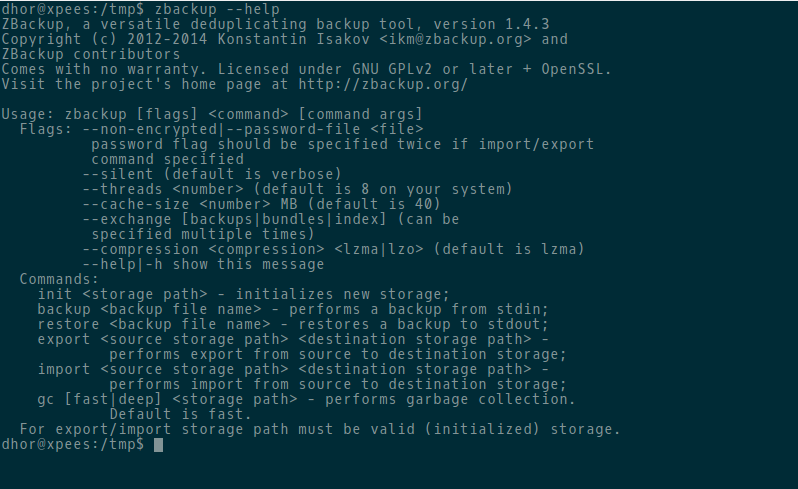Click the 'import' command word

pos(64,369)
